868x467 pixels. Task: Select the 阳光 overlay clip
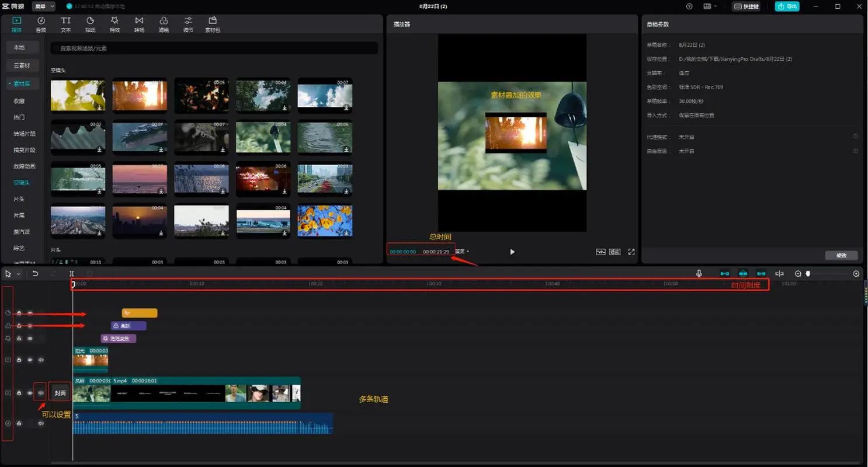(x=91, y=360)
